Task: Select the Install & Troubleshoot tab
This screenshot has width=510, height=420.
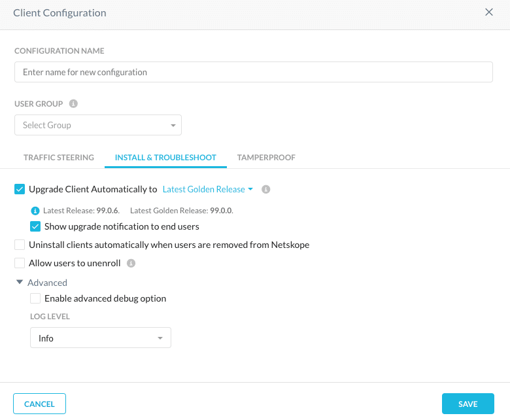Action: 165,158
